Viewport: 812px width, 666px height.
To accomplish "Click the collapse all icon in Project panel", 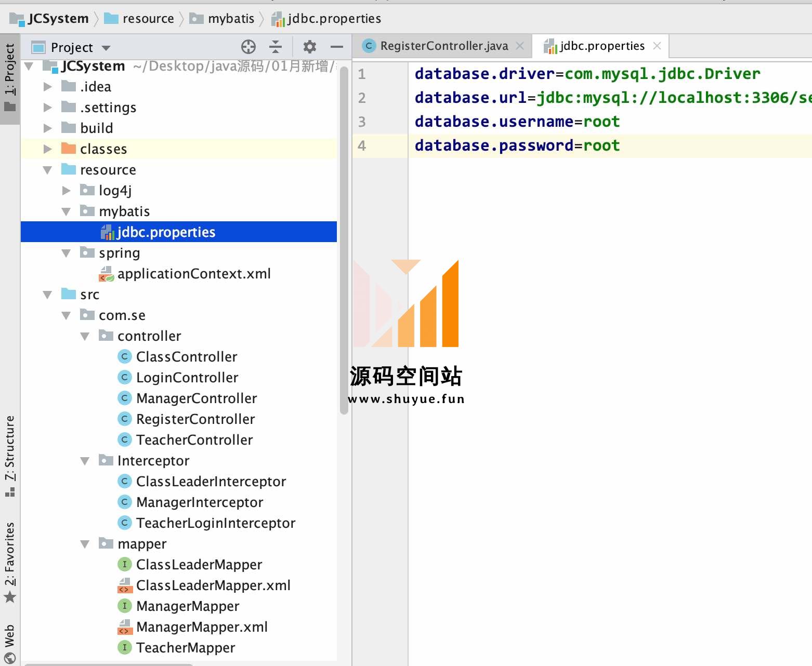I will (x=276, y=47).
